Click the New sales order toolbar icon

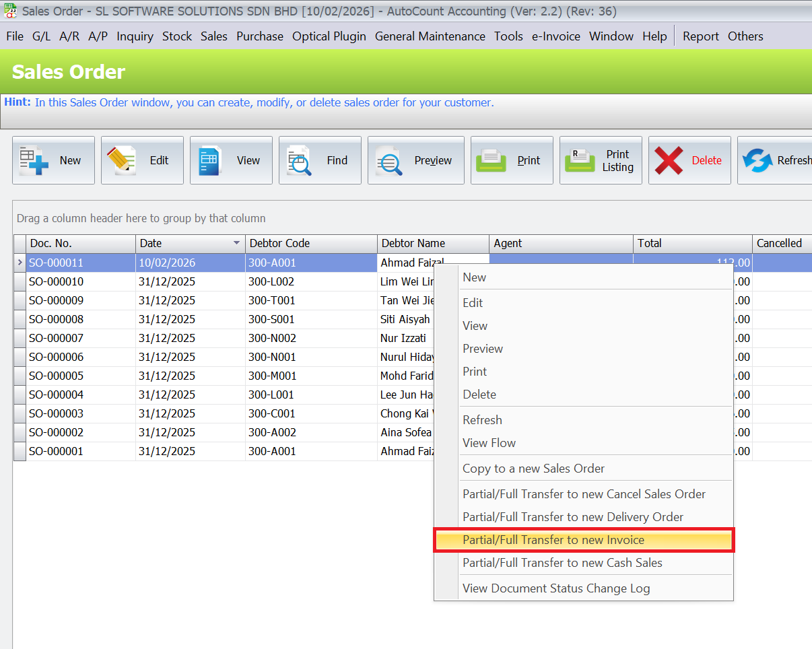tap(34, 160)
